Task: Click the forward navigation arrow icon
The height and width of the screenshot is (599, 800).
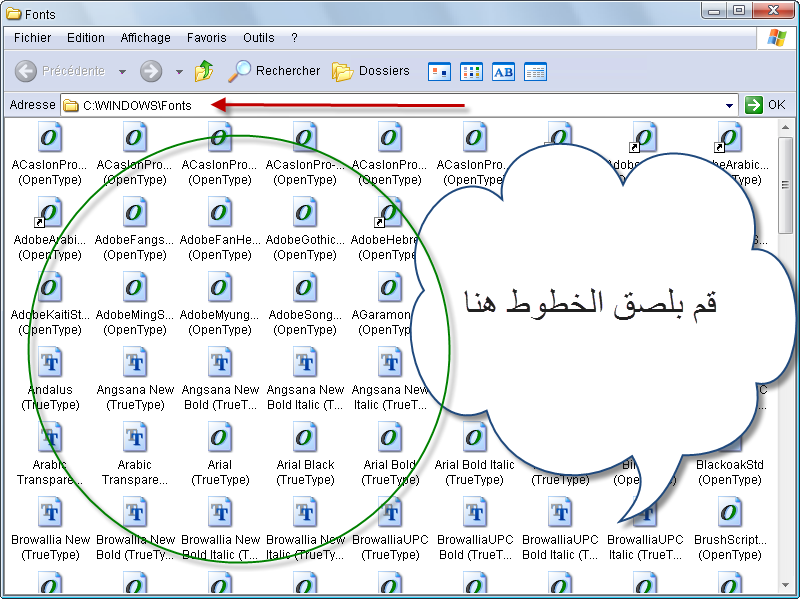Action: [x=151, y=71]
